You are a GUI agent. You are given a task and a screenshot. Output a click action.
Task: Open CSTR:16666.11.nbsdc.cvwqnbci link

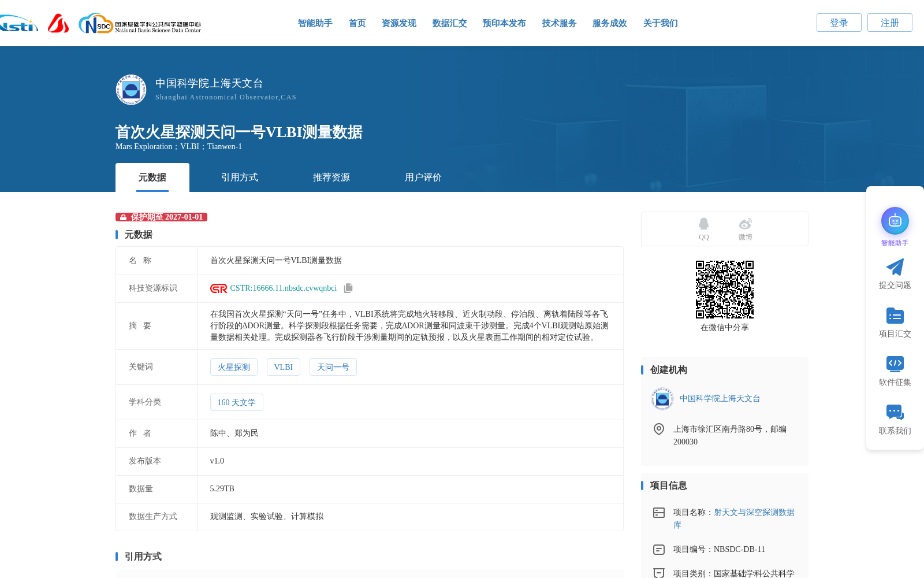(x=284, y=288)
